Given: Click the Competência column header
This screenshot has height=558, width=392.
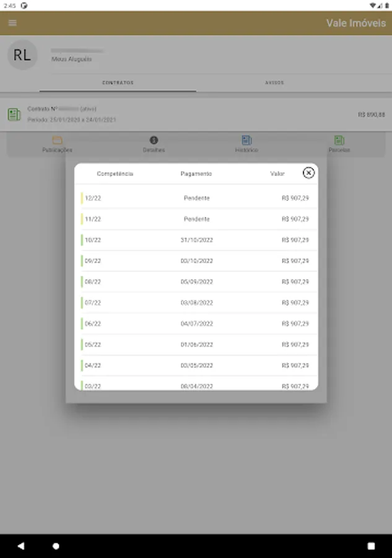Looking at the screenshot, I should (115, 174).
